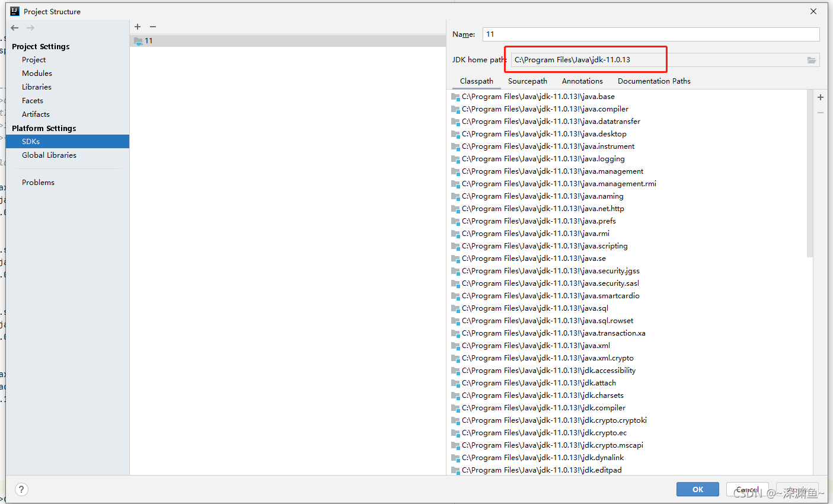
Task: Switch to the Documentation Paths tab
Action: tap(654, 81)
